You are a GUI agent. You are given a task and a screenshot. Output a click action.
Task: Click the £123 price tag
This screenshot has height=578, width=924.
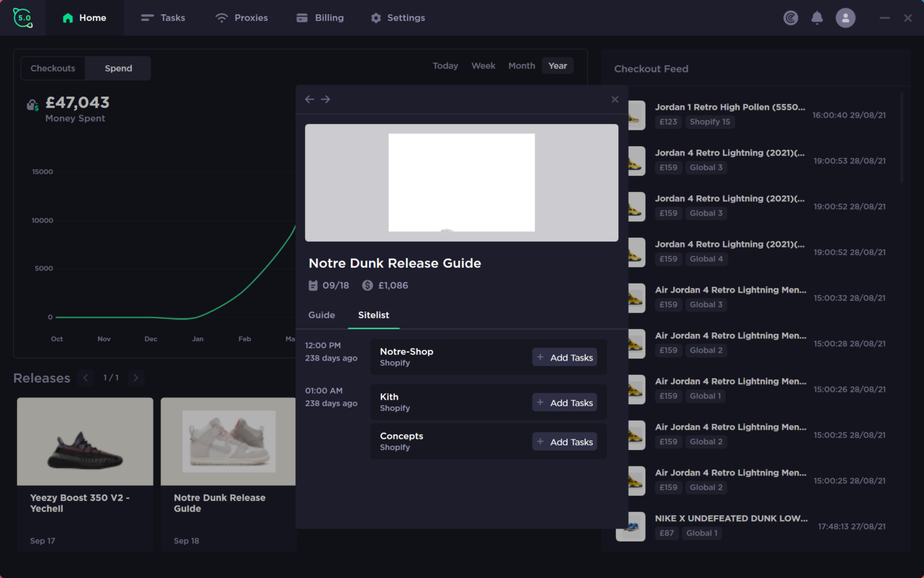pos(668,122)
